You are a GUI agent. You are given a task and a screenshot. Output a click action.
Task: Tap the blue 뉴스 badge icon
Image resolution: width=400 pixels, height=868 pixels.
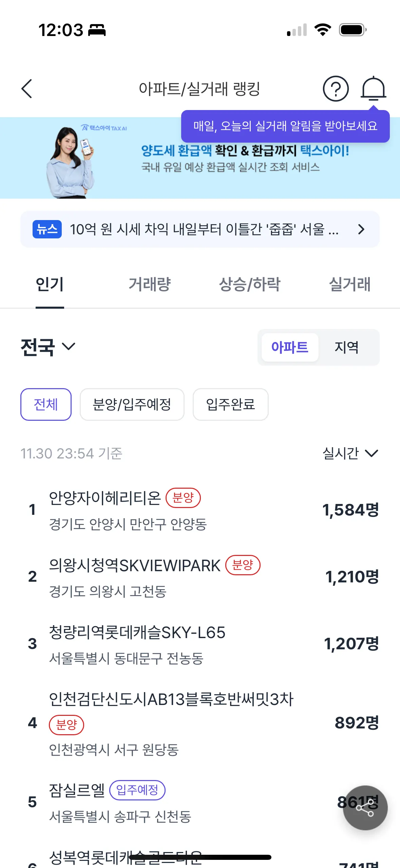point(47,229)
